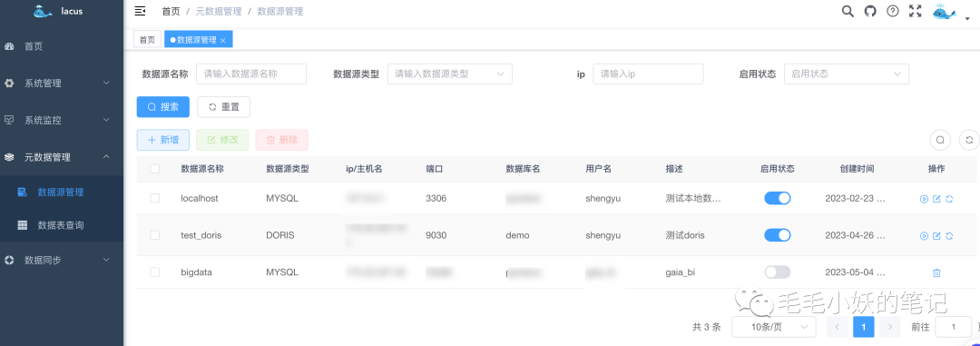980x346 pixels.
Task: Check the test_doris row checkbox
Action: (x=155, y=235)
